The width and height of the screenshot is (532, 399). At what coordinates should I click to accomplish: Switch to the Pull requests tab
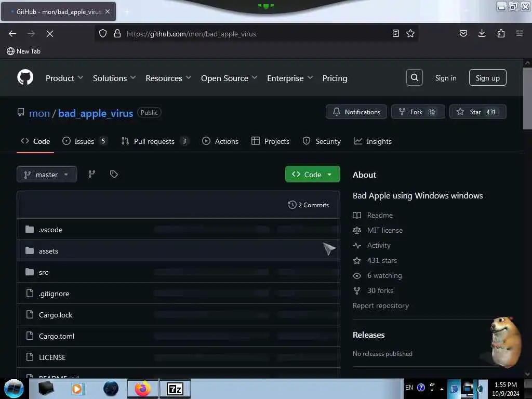[x=155, y=141]
